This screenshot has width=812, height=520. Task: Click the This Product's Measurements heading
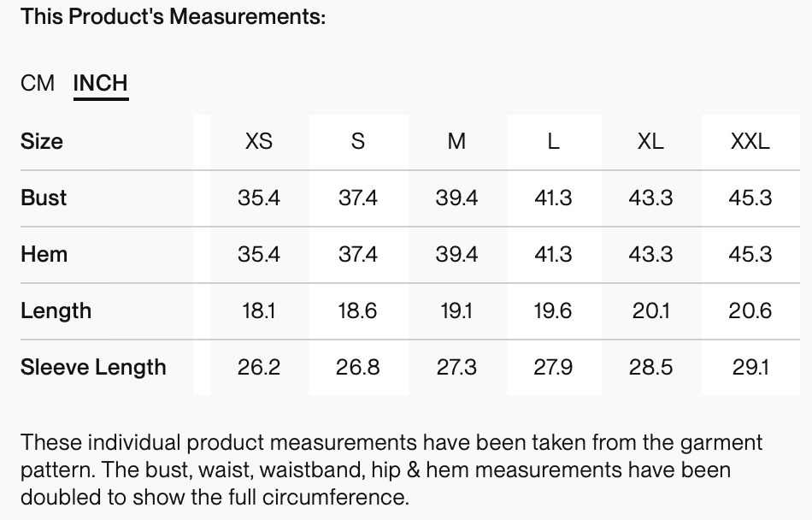(x=173, y=16)
